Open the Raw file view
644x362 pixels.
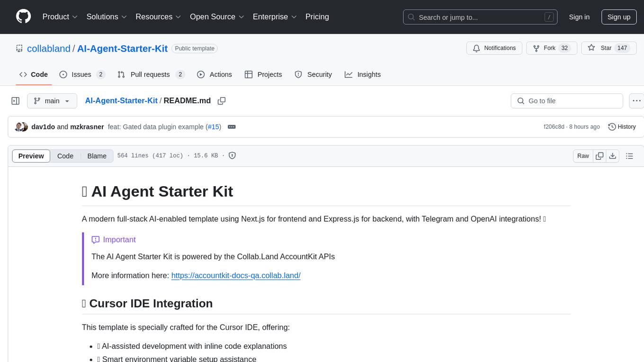click(583, 156)
